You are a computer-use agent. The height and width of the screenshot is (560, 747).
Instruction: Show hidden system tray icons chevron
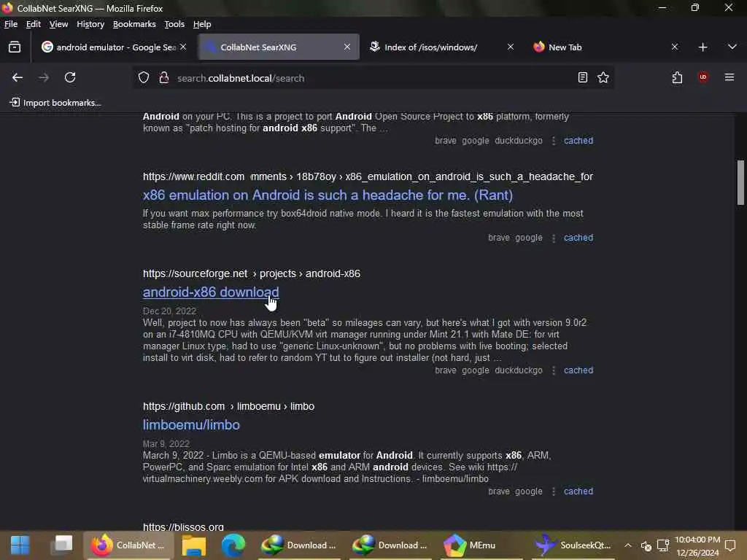(x=628, y=545)
